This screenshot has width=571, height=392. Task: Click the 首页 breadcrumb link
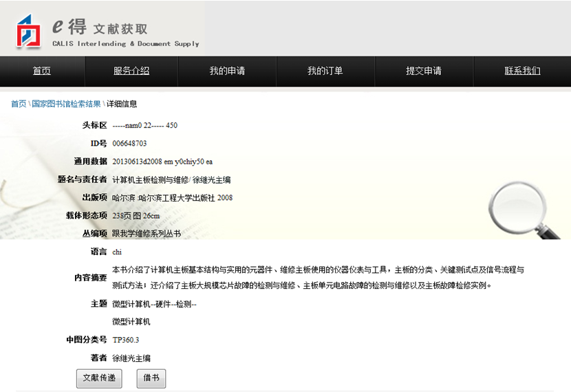pyautogui.click(x=19, y=104)
